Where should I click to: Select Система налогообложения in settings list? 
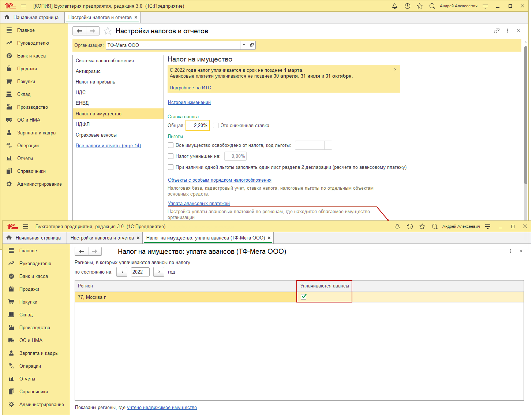tap(118, 61)
